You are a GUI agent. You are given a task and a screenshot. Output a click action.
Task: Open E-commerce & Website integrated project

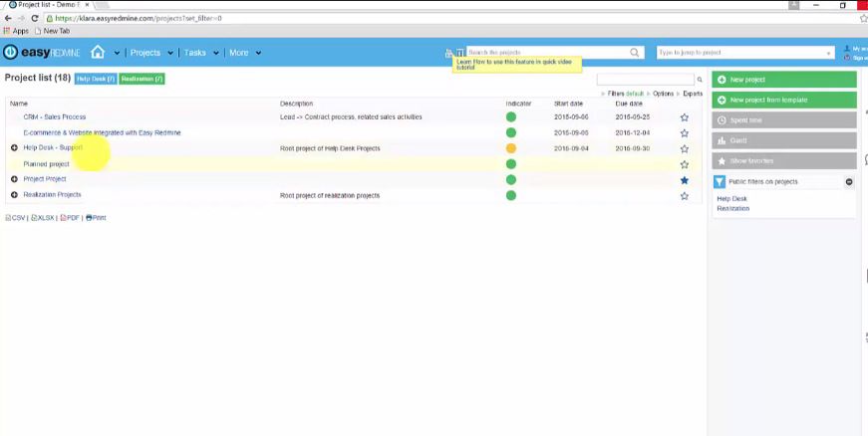(x=102, y=132)
